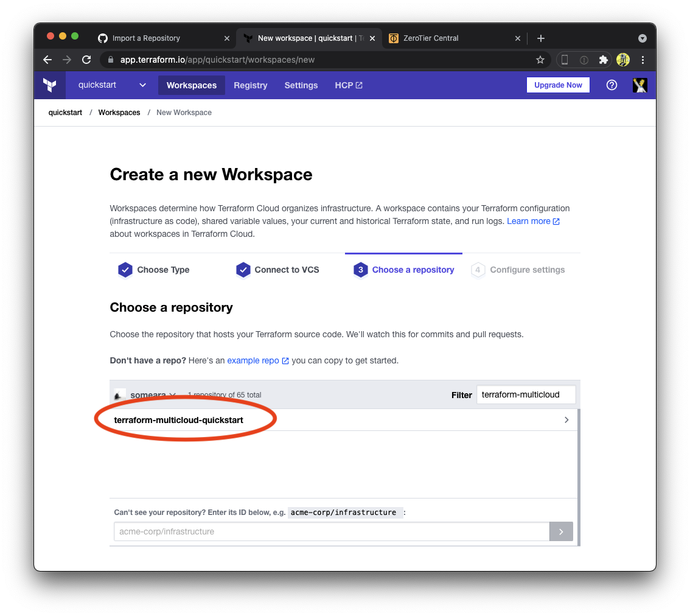
Task: Bookmark this page with the star icon
Action: point(540,60)
